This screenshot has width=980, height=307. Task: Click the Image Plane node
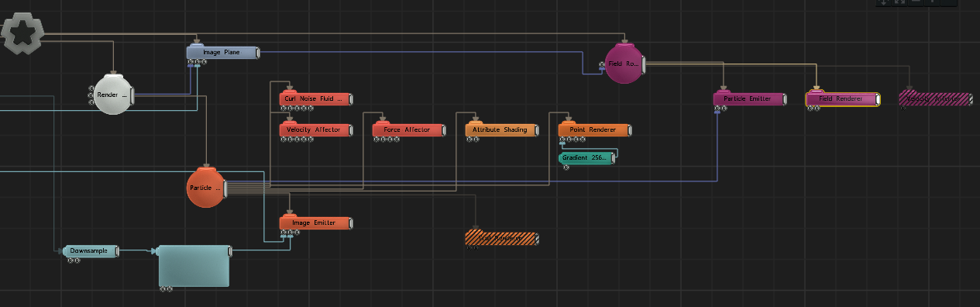pos(221,52)
